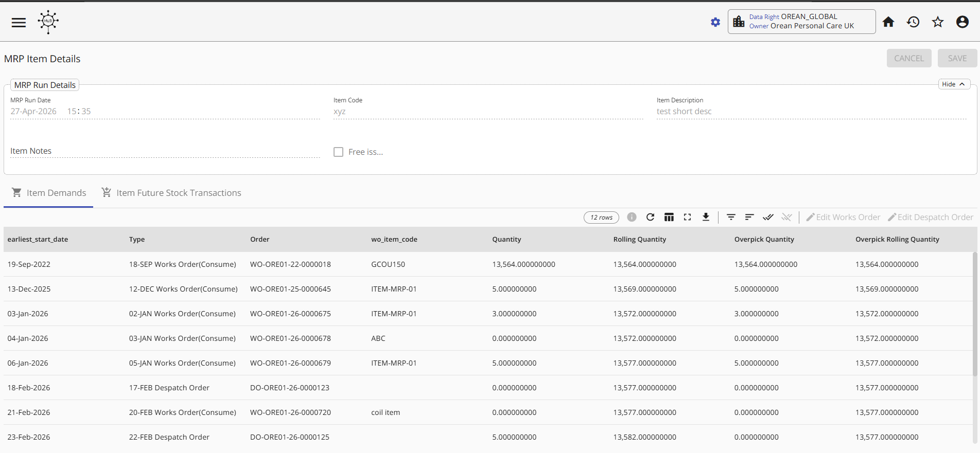Expand grid to fullscreen

pos(687,217)
